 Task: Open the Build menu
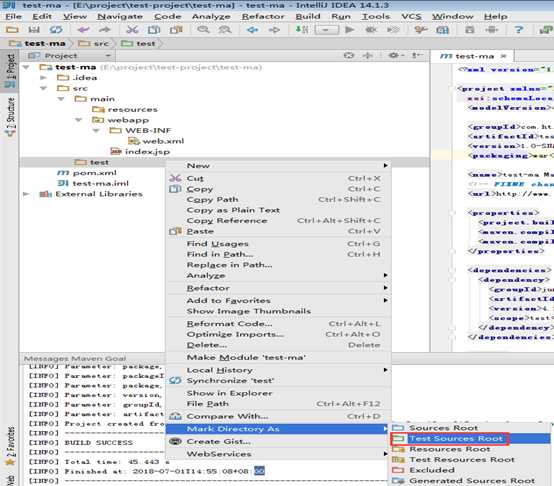(308, 16)
